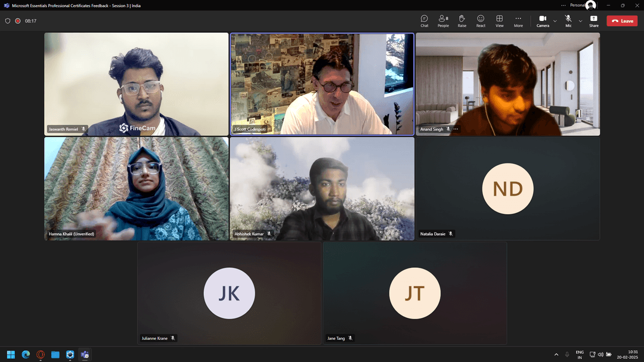Click Natalia Daraie's ND avatar tile
This screenshot has width=644, height=362.
[507, 188]
